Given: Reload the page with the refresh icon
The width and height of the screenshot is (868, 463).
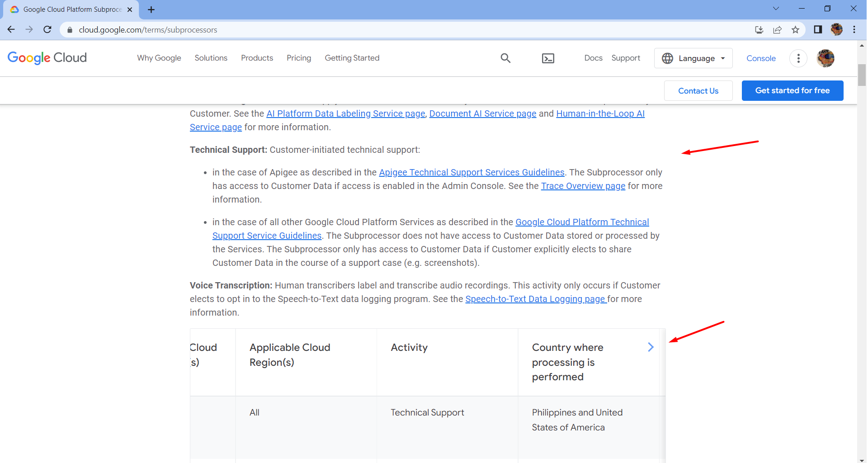Looking at the screenshot, I should [x=47, y=29].
